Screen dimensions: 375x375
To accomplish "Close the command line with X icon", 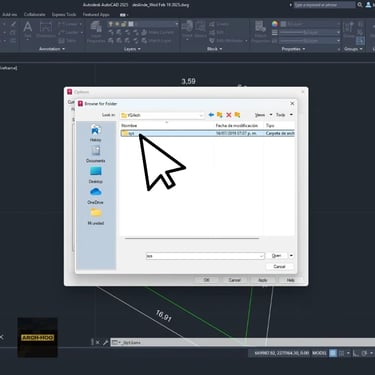I will click(x=98, y=342).
